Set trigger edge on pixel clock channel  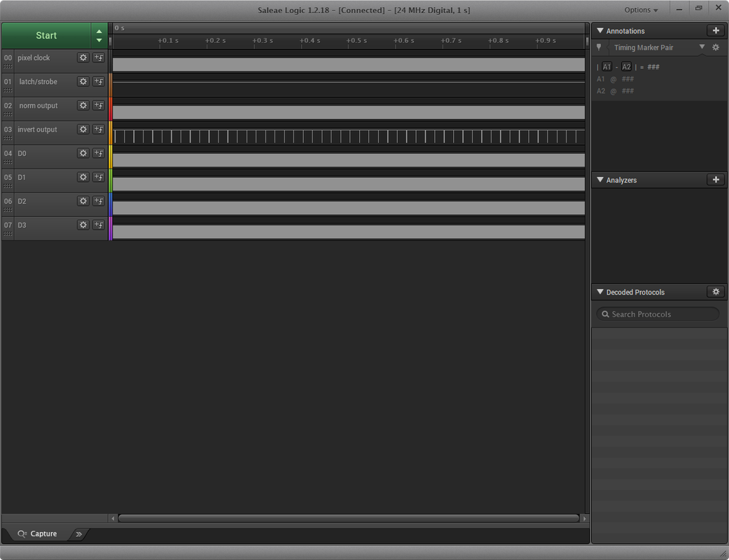(x=99, y=57)
